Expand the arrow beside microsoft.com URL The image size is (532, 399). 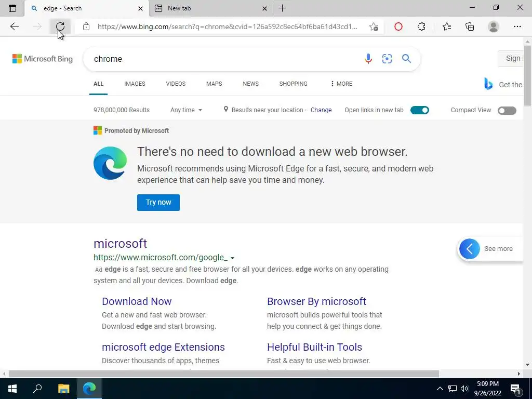tap(232, 258)
